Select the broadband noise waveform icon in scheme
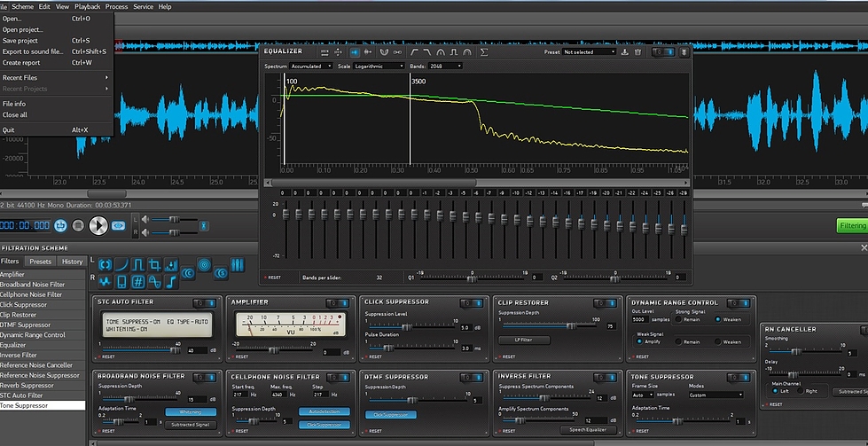 point(105,282)
